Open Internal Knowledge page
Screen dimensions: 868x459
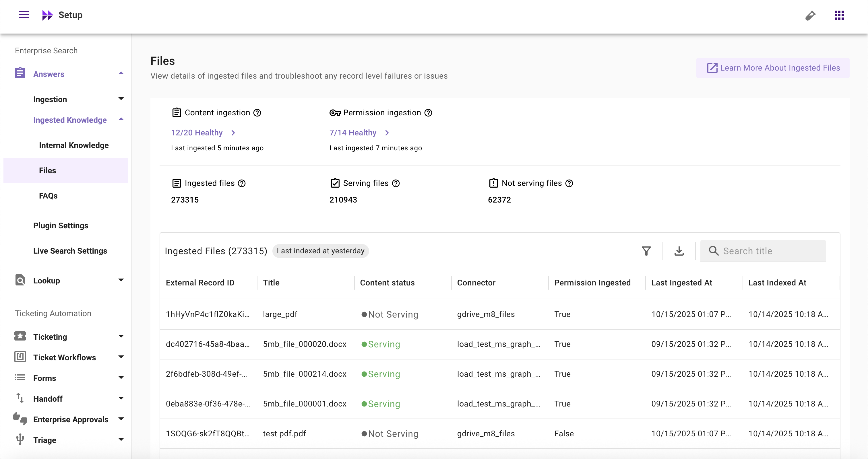(x=74, y=145)
